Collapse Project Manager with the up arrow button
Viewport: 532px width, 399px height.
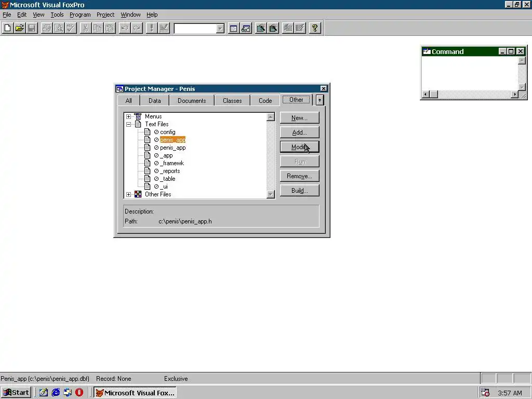click(x=320, y=100)
